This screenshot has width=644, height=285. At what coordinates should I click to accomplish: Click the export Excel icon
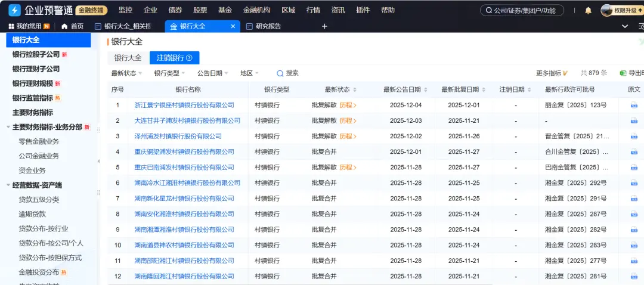[623, 73]
